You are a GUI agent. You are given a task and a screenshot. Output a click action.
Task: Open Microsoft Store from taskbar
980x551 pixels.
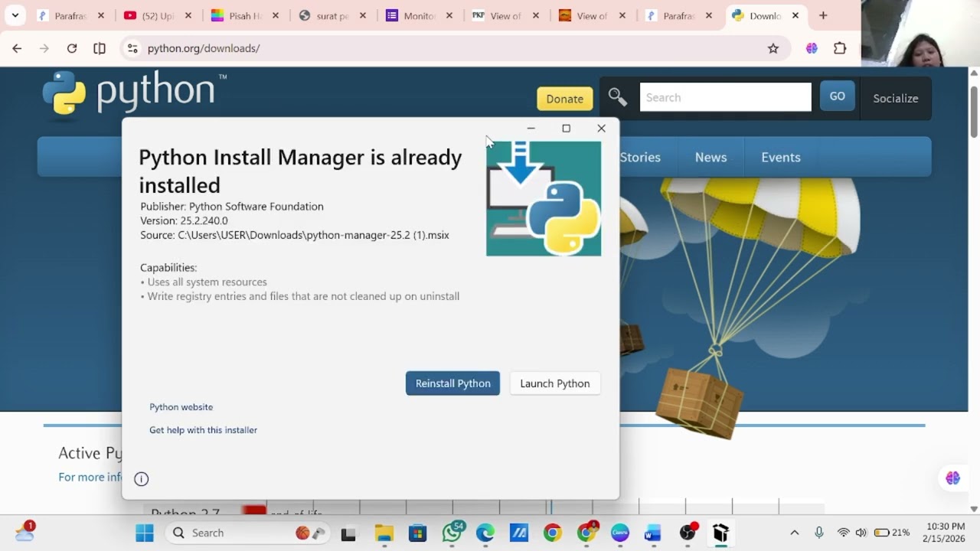(417, 533)
